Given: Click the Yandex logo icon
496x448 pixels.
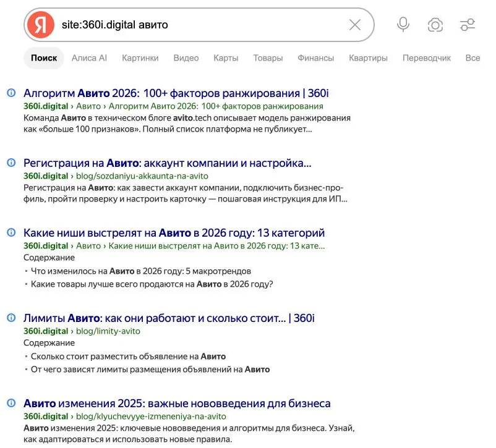Looking at the screenshot, I should (x=40, y=25).
